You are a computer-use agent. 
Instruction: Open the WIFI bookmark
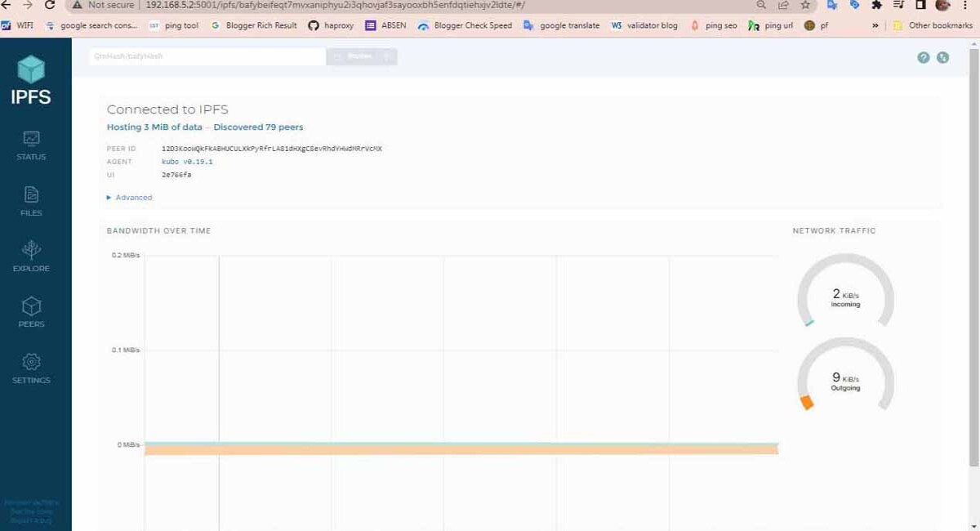[17, 25]
